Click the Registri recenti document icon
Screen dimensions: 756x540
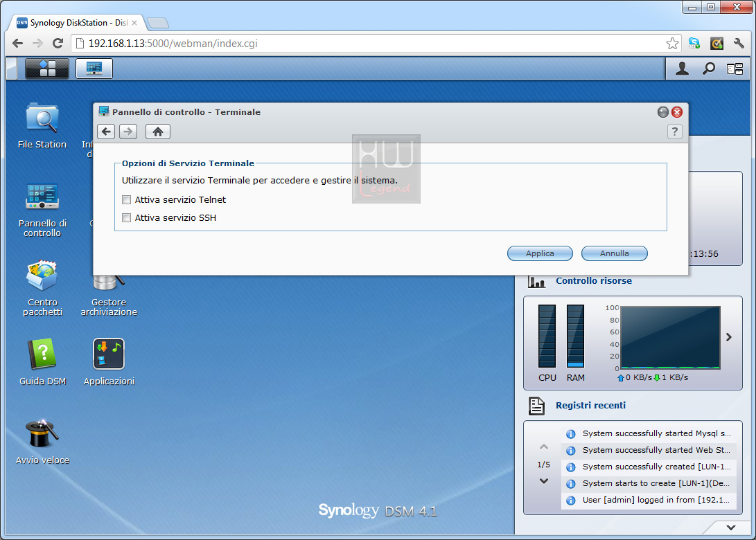536,406
